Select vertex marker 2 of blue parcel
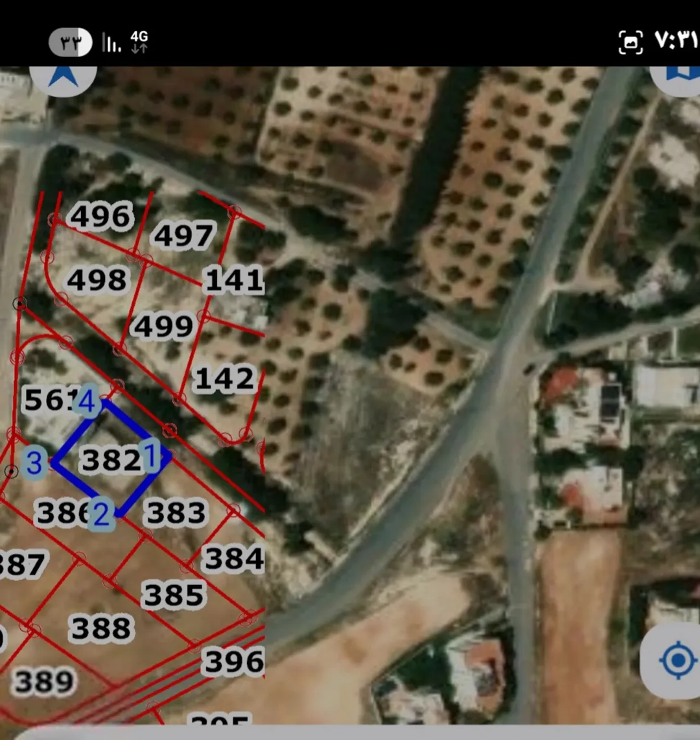This screenshot has width=700, height=740. coord(101,514)
